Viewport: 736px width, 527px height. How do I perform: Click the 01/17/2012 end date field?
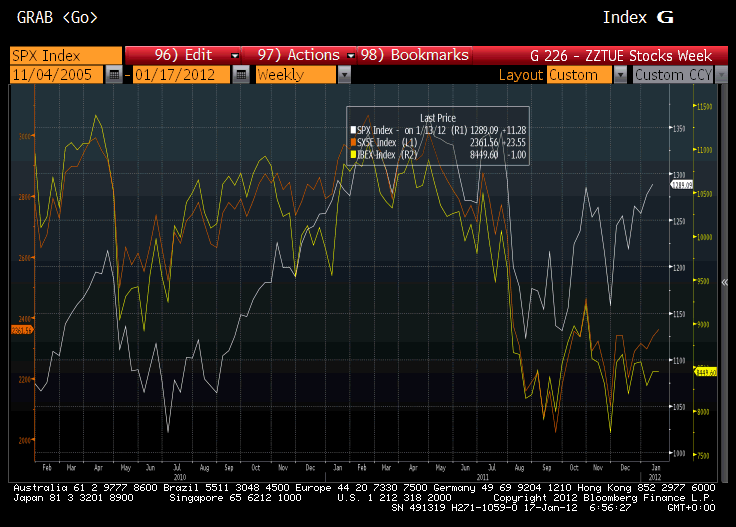point(181,75)
